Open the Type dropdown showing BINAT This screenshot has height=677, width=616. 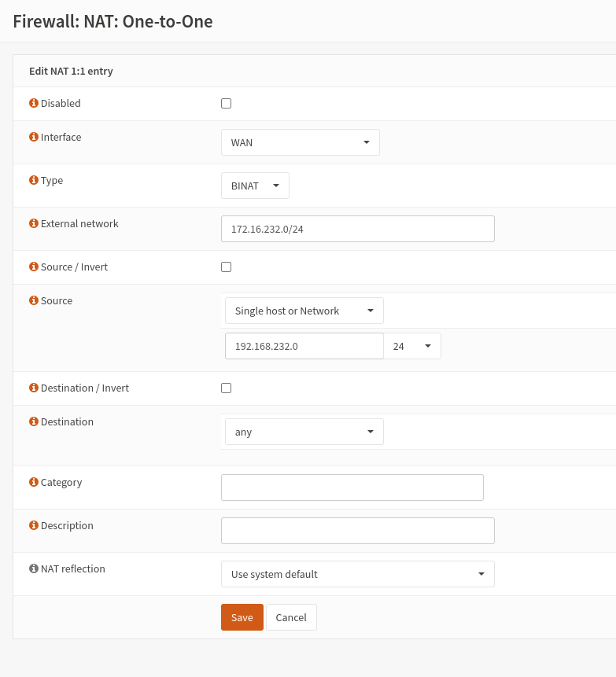[x=255, y=186]
